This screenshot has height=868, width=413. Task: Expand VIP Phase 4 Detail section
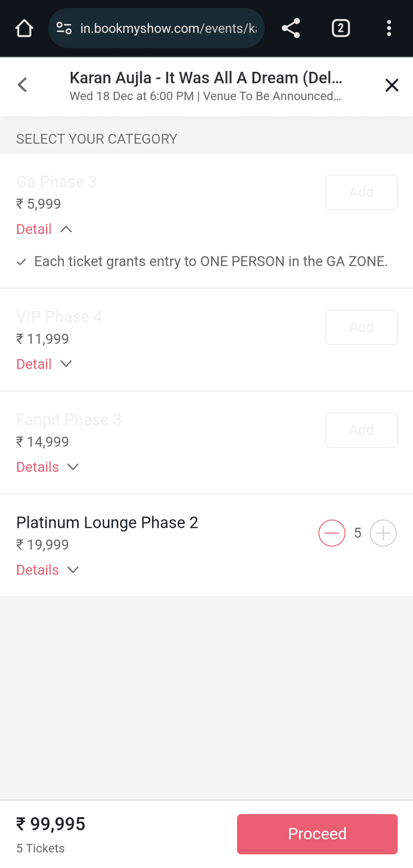pyautogui.click(x=44, y=364)
